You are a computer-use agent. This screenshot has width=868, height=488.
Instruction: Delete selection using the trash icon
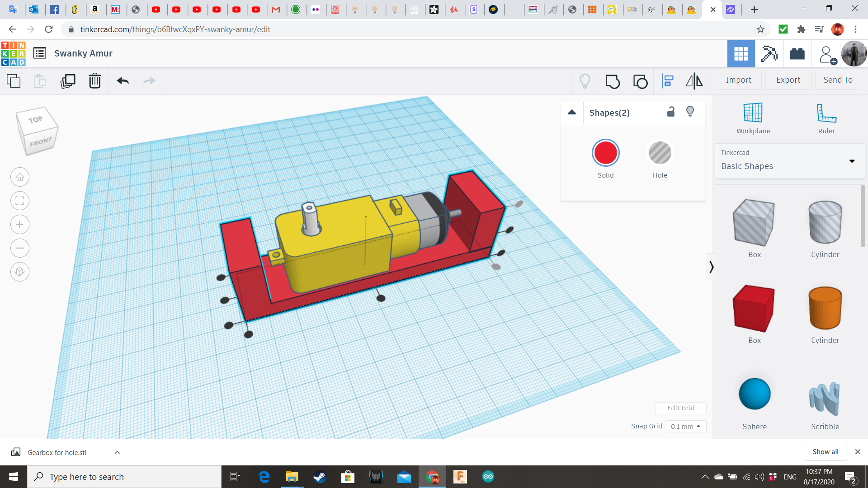(x=94, y=81)
